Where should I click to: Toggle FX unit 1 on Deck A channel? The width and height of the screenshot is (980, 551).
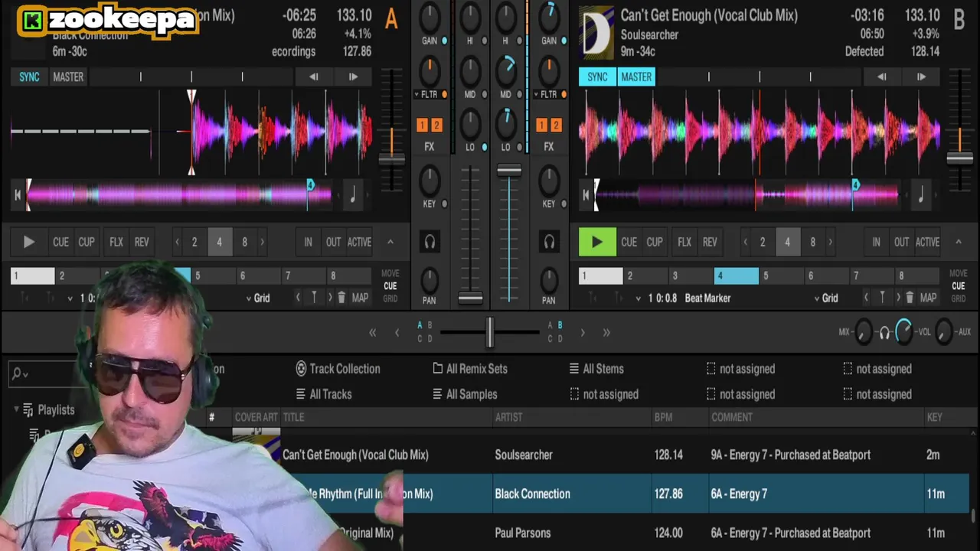pyautogui.click(x=422, y=125)
